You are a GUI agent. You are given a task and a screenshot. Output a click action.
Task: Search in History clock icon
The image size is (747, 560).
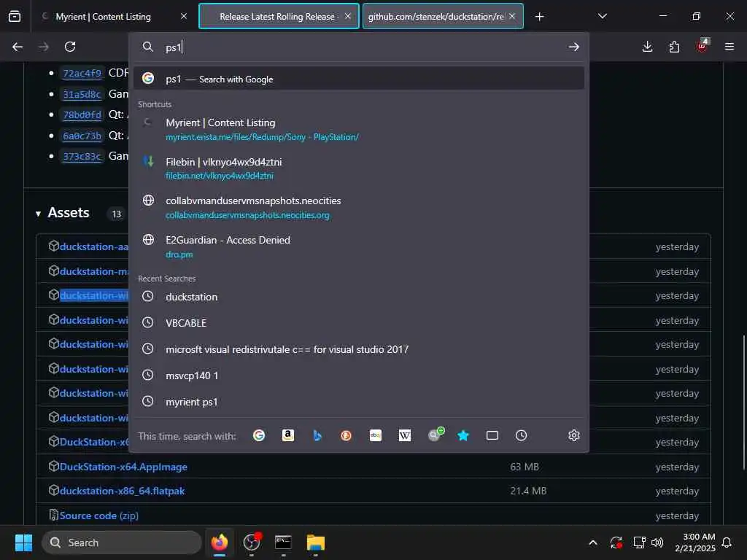point(521,435)
